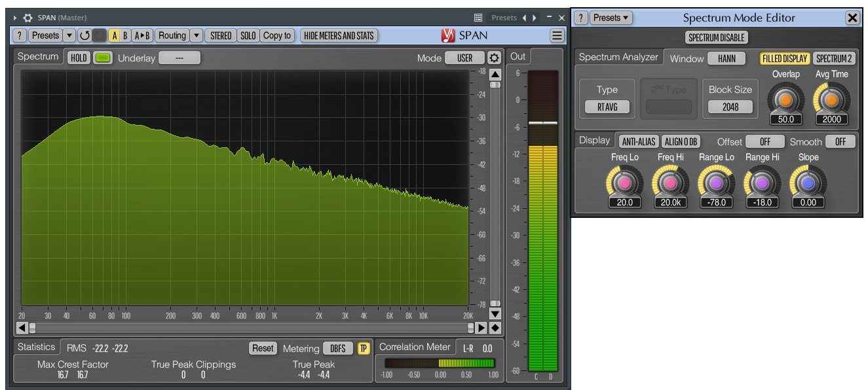
Task: Click the STEREO channel group button
Action: point(221,35)
